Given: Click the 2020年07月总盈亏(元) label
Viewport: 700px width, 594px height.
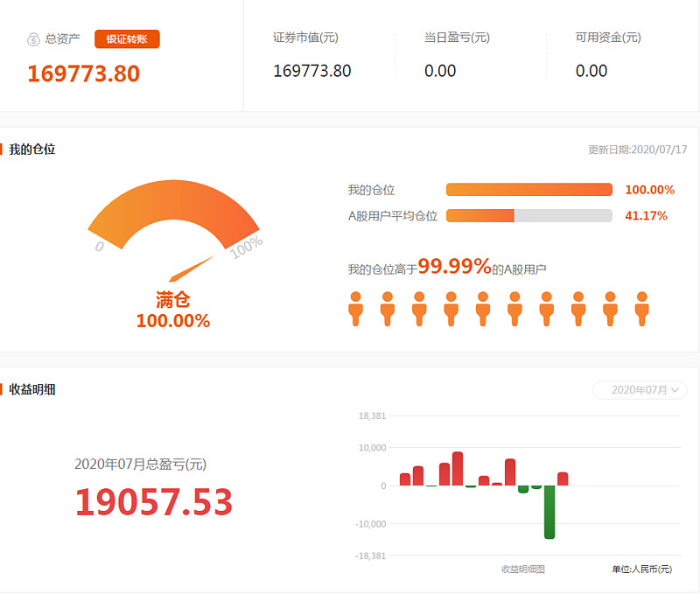Looking at the screenshot, I should point(140,465).
